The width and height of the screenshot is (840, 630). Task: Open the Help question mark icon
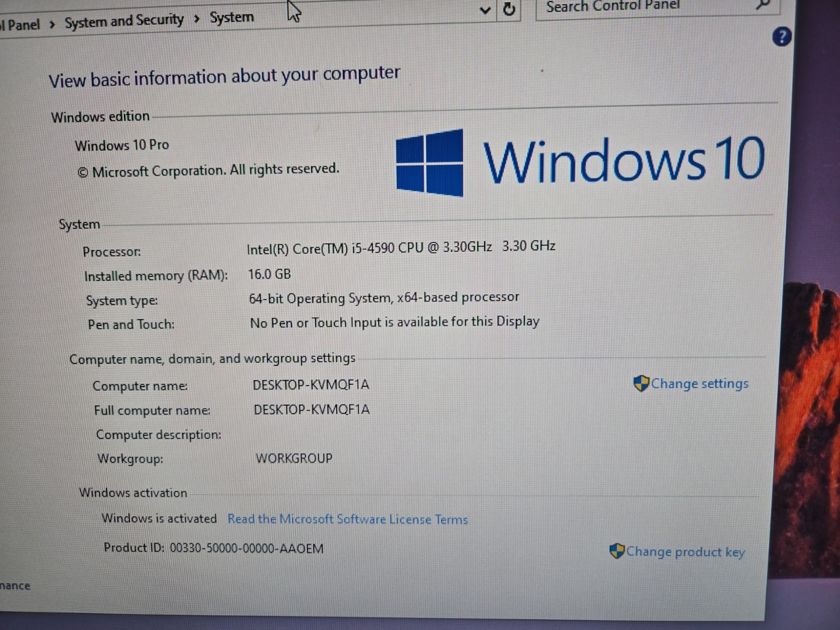pos(782,37)
